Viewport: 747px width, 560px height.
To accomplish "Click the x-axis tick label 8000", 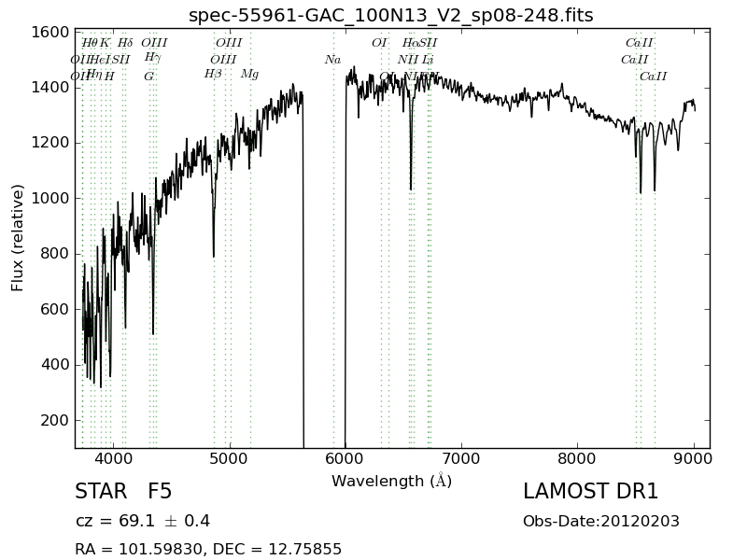I will tap(577, 459).
